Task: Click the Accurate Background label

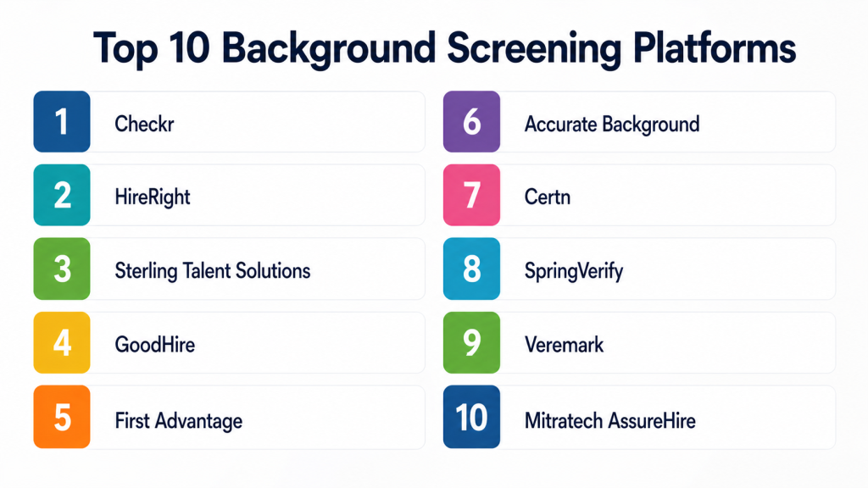Action: [612, 125]
